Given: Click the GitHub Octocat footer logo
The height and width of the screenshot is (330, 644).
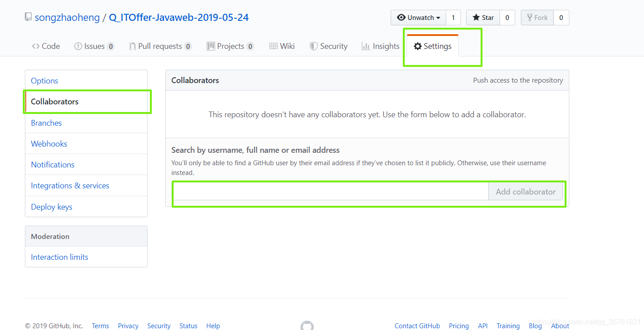Looking at the screenshot, I should [x=307, y=326].
